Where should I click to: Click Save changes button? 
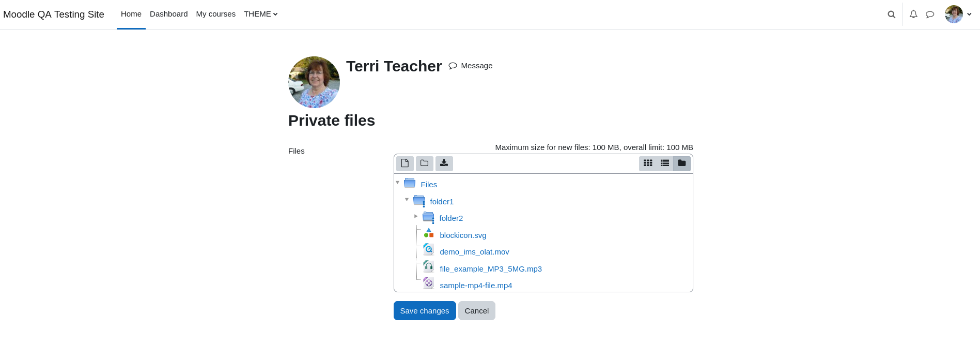425,311
